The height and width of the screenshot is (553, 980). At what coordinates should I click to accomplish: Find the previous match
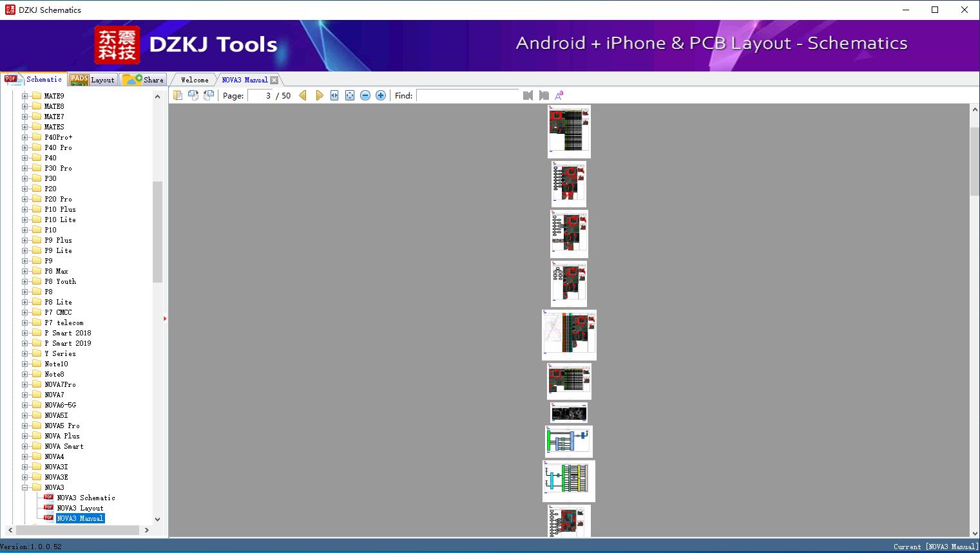[528, 95]
